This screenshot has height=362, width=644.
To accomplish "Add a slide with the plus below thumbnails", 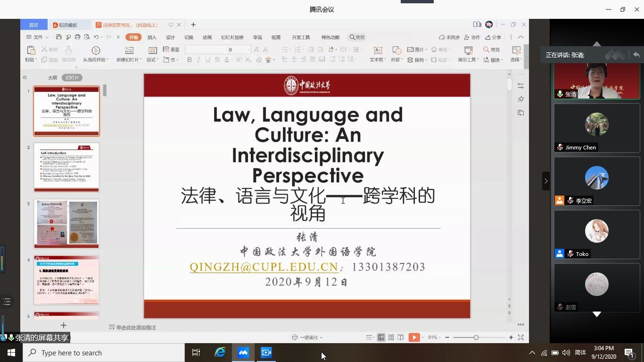I will tap(64, 325).
